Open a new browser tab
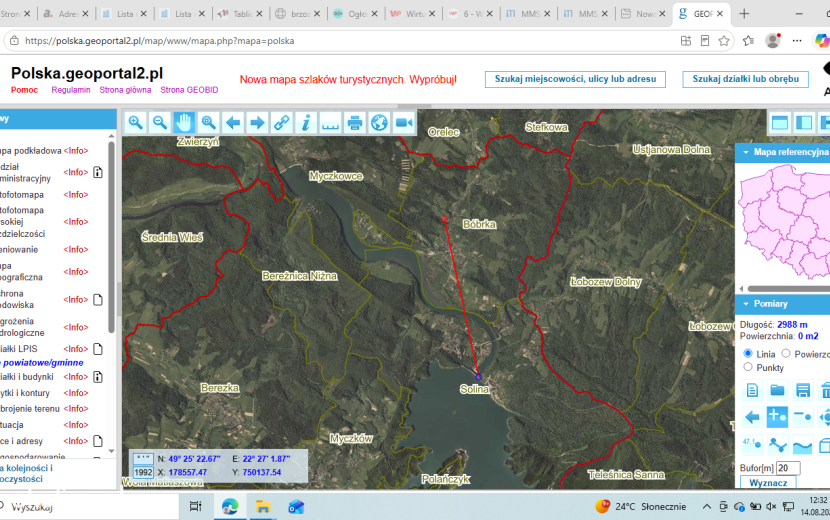 click(744, 14)
